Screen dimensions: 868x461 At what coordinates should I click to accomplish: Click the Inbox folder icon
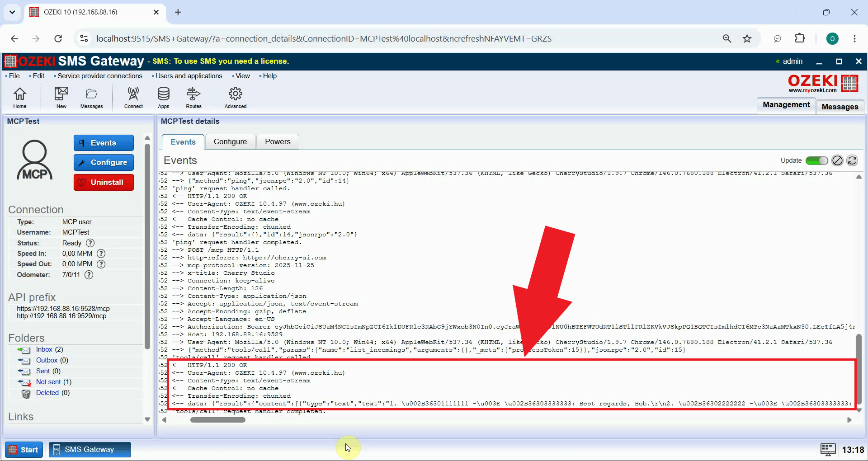(24, 350)
